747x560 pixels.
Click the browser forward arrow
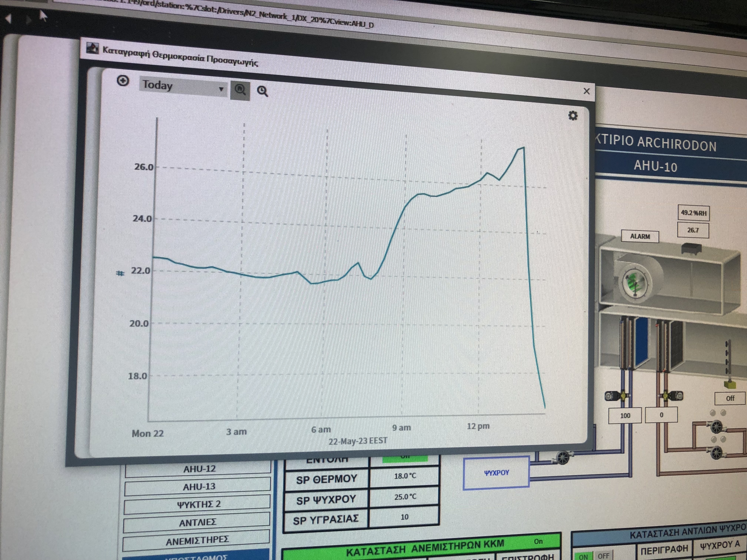tap(29, 20)
